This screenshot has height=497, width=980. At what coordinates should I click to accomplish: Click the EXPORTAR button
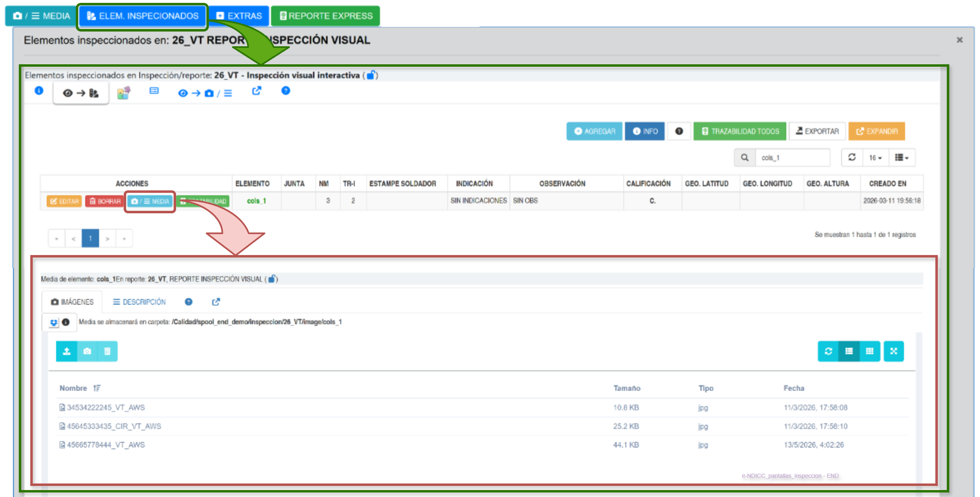tap(817, 131)
